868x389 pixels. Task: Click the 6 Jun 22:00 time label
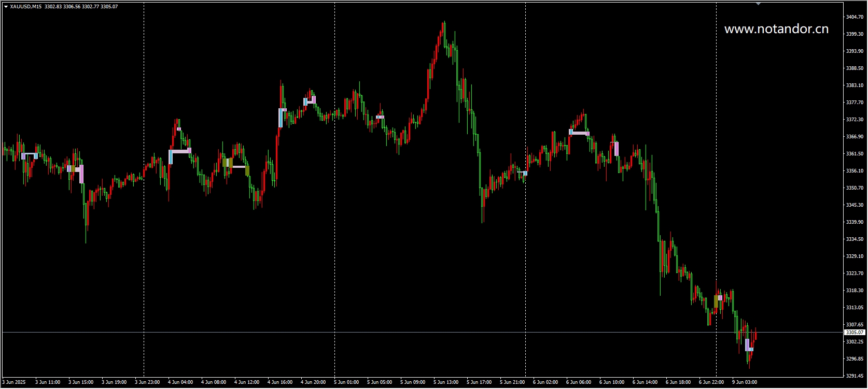coord(711,382)
